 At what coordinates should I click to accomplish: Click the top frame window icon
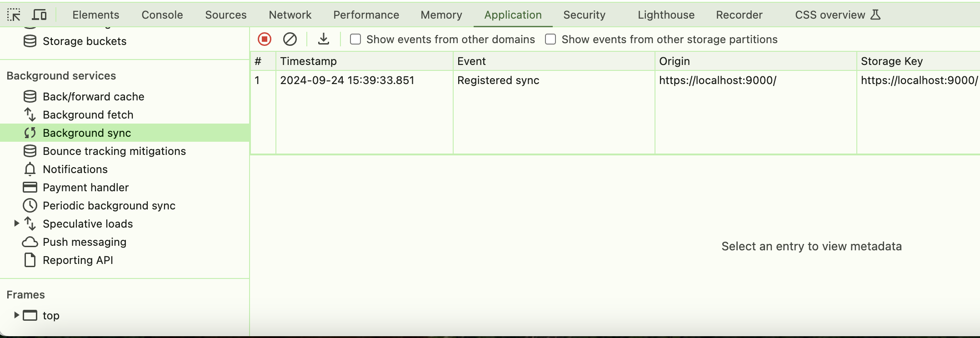(30, 315)
